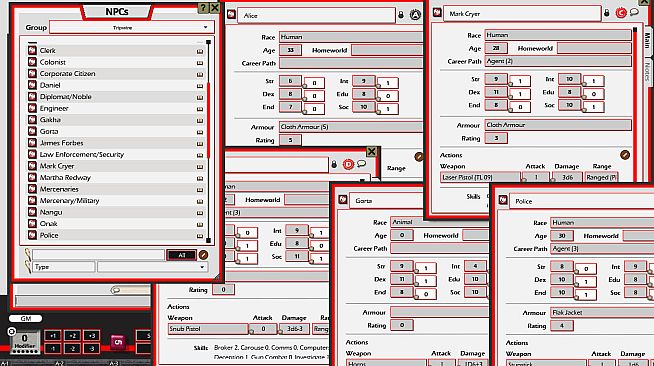Click the 'D' token icon on partially hidden sheet
This screenshot has width=654, height=366.
coord(348,164)
